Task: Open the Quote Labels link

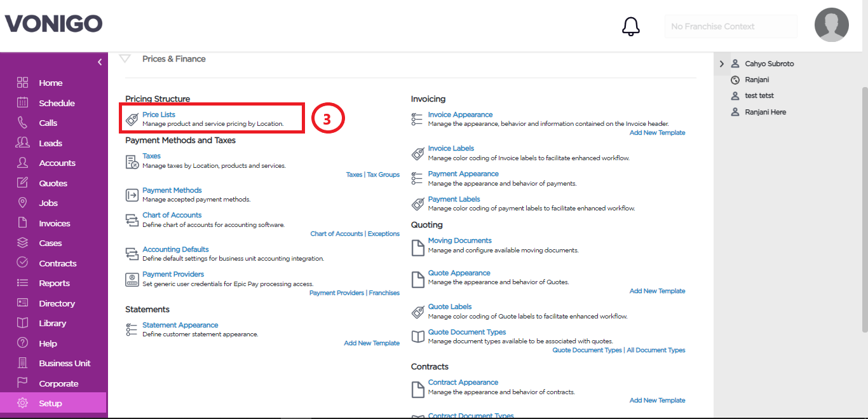Action: pos(450,306)
